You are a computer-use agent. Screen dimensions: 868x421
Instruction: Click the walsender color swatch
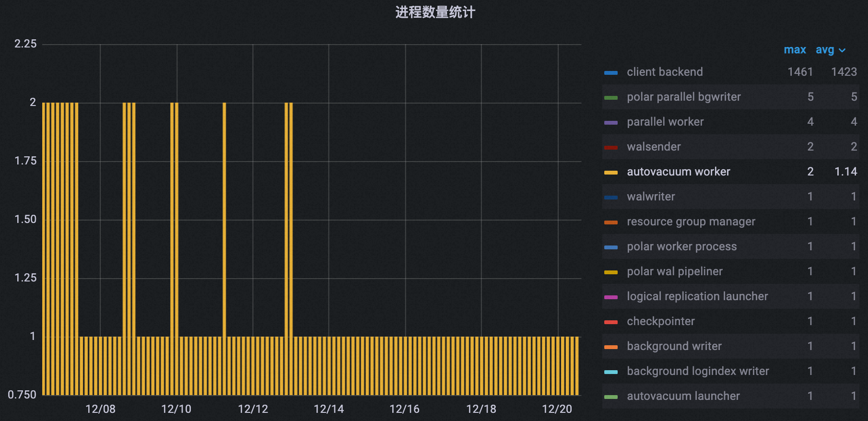[x=611, y=148]
